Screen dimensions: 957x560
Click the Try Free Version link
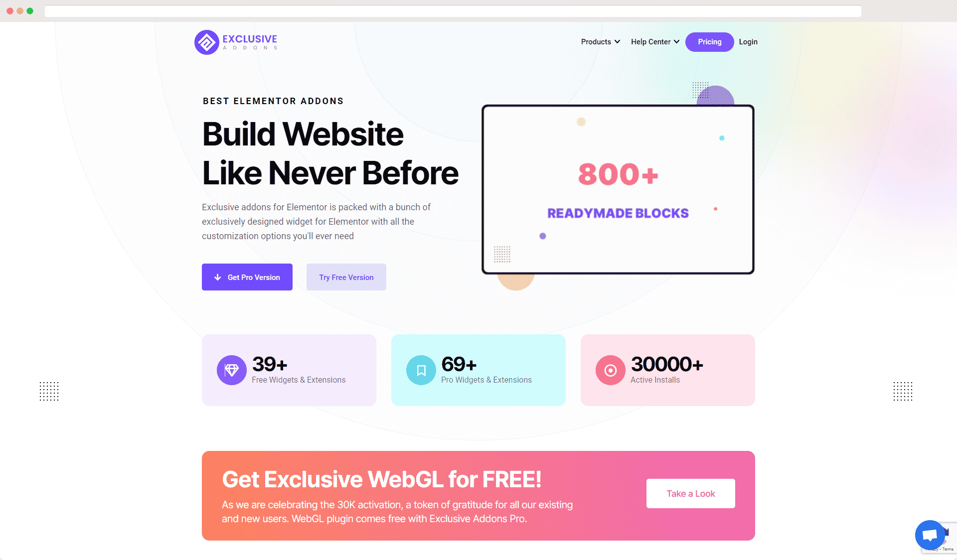[346, 277]
